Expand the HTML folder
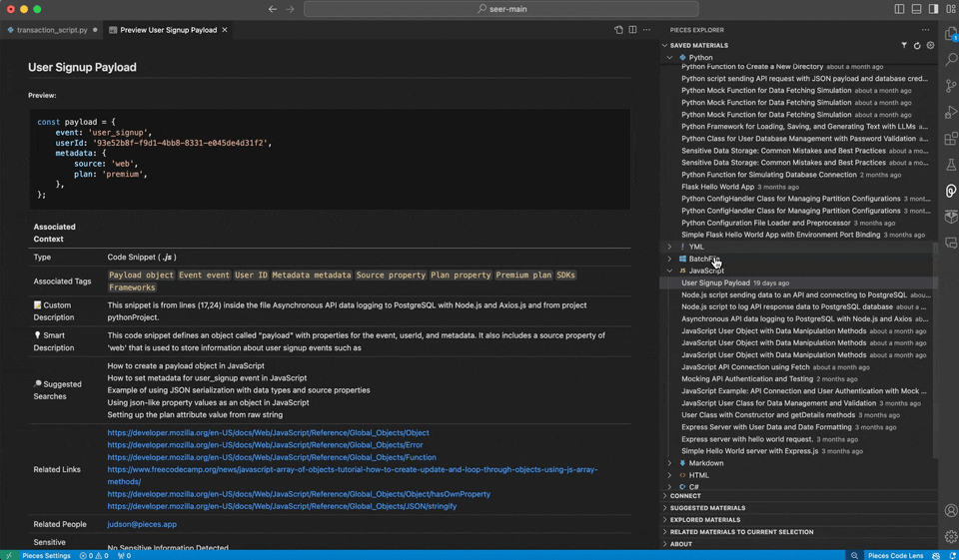Image resolution: width=959 pixels, height=560 pixels. point(669,475)
